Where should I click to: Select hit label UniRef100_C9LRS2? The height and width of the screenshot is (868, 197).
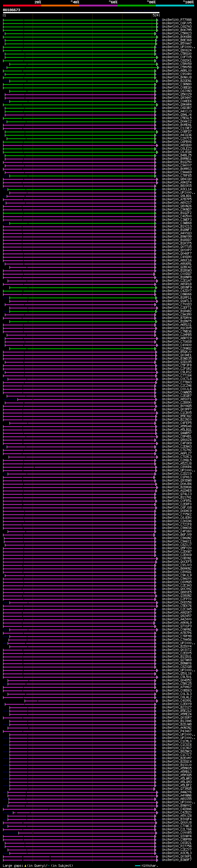[x=176, y=372]
